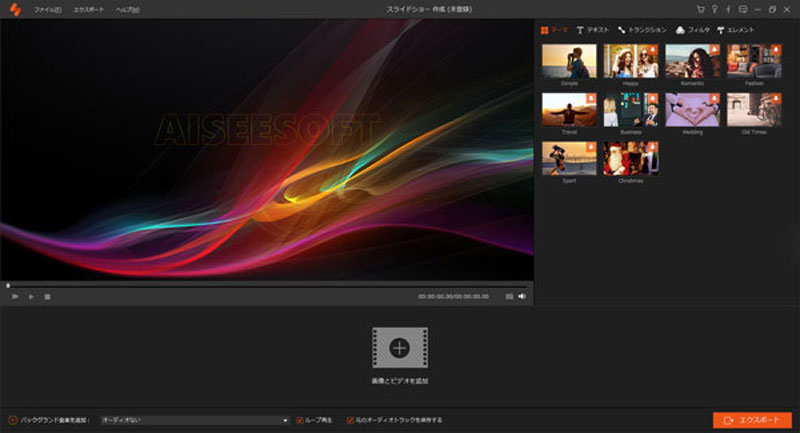Viewport: 800px width, 433px height.
Task: Open the ファイル menu
Action: pos(46,9)
